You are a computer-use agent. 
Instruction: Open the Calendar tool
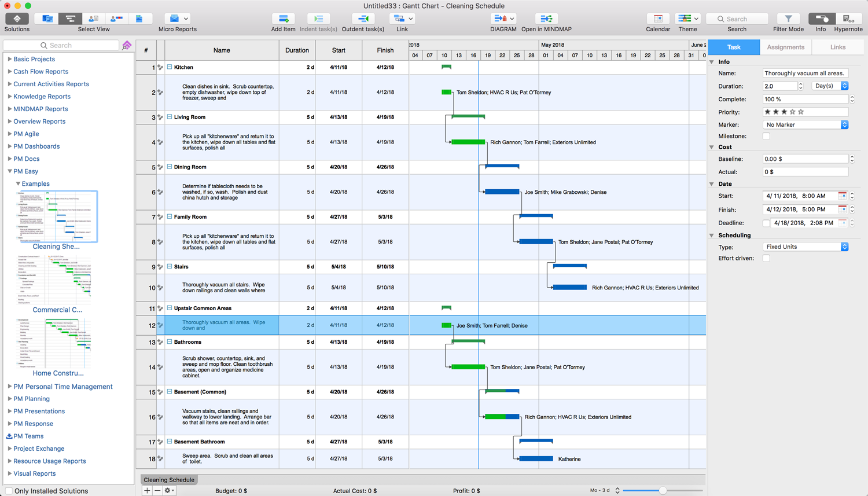point(657,19)
